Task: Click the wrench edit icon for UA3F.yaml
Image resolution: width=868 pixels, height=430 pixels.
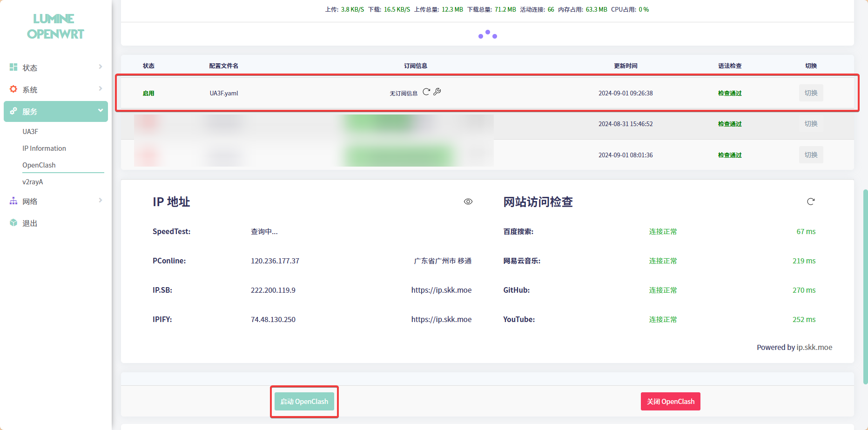Action: (x=437, y=92)
